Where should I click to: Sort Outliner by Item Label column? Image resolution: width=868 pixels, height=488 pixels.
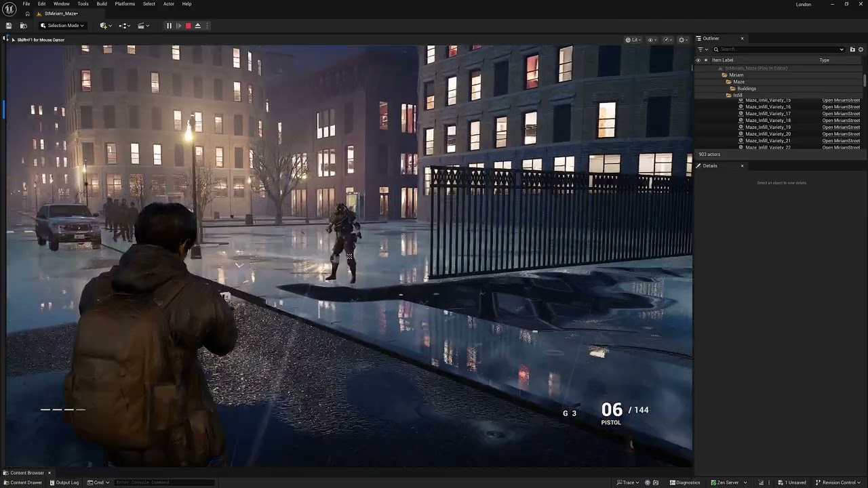tap(722, 60)
